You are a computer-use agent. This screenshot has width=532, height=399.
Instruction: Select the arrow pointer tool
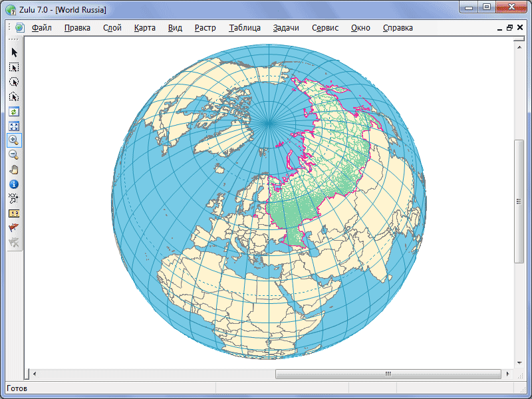(x=14, y=53)
